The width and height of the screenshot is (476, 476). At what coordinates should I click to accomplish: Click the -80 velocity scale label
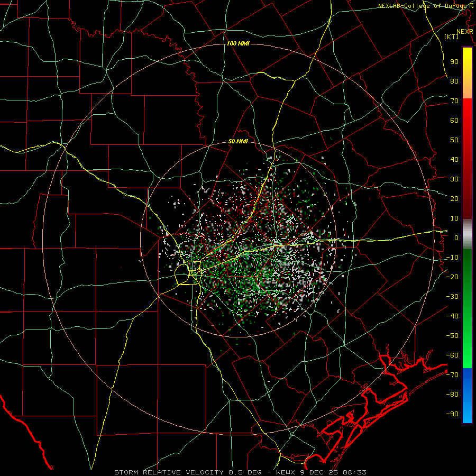click(452, 395)
